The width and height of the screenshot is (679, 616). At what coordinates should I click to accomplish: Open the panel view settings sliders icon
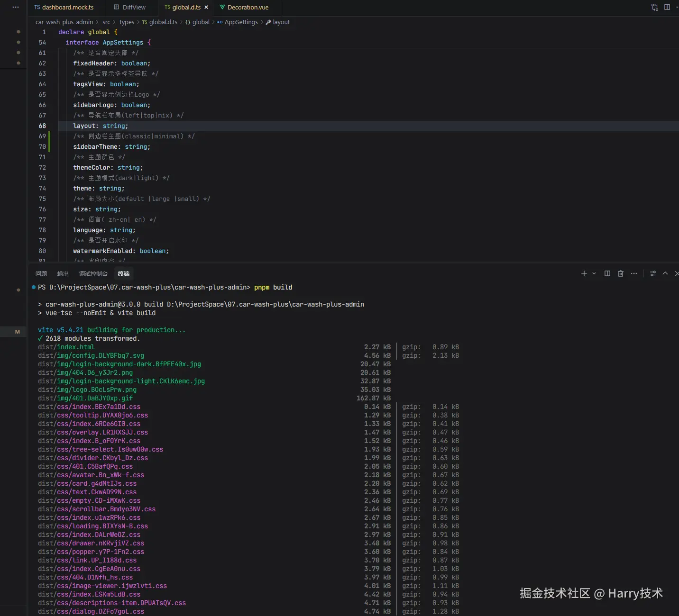(653, 273)
